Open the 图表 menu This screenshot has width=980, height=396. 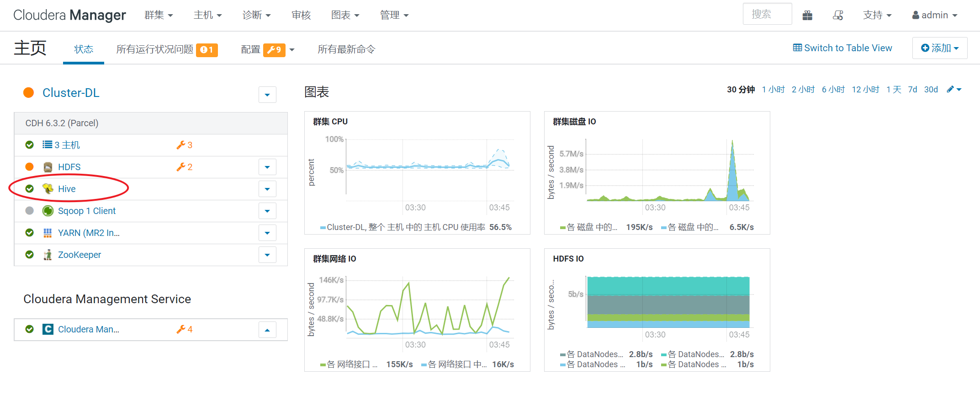[x=345, y=15]
